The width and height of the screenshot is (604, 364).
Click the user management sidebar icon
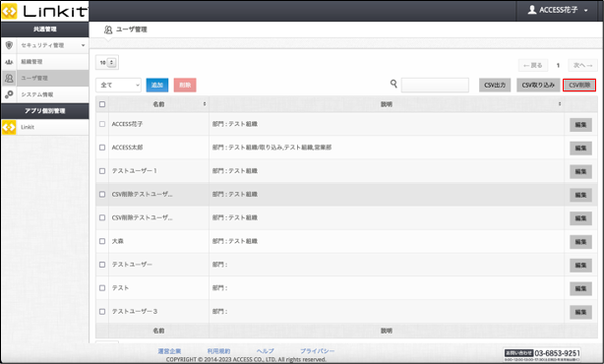(x=9, y=78)
